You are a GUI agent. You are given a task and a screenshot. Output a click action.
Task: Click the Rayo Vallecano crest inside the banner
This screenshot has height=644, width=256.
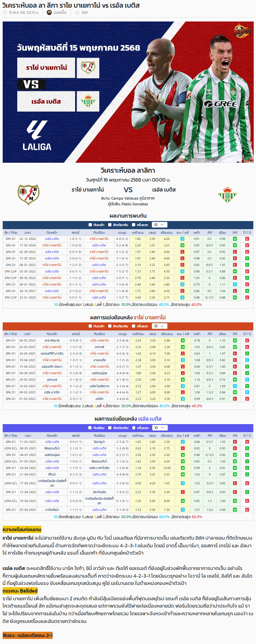pyautogui.click(x=88, y=68)
